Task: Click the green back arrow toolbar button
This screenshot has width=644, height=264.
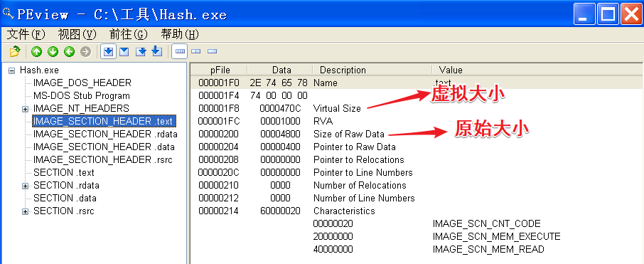Action: coord(69,51)
